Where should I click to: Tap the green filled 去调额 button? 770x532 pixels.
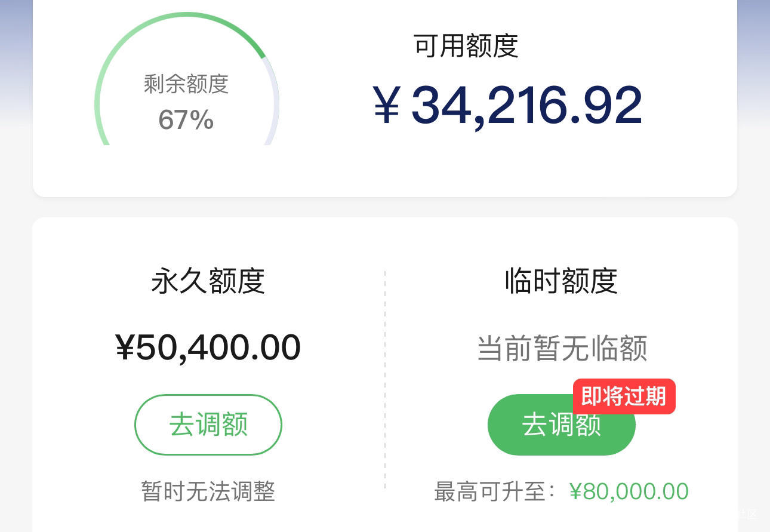point(561,425)
